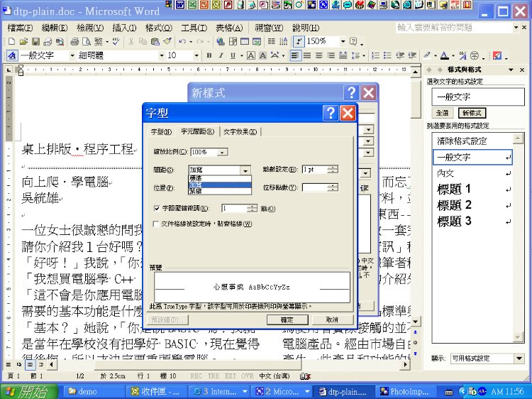The image size is (532, 399).
Task: Toggle Italic formatting button
Action: (221, 55)
